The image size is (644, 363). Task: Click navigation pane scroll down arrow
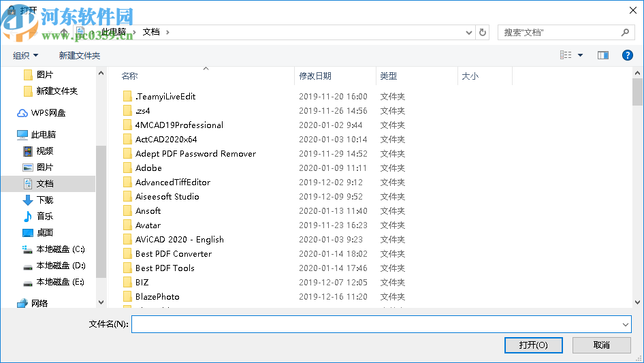click(101, 302)
